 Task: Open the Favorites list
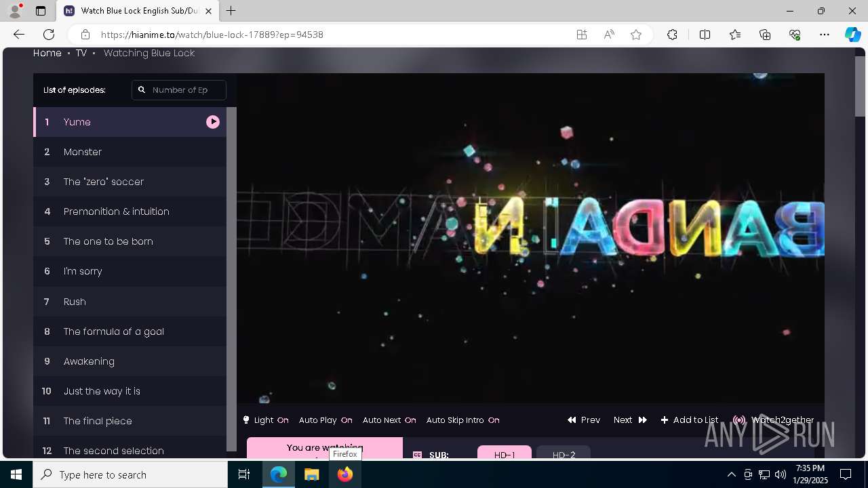coord(735,35)
